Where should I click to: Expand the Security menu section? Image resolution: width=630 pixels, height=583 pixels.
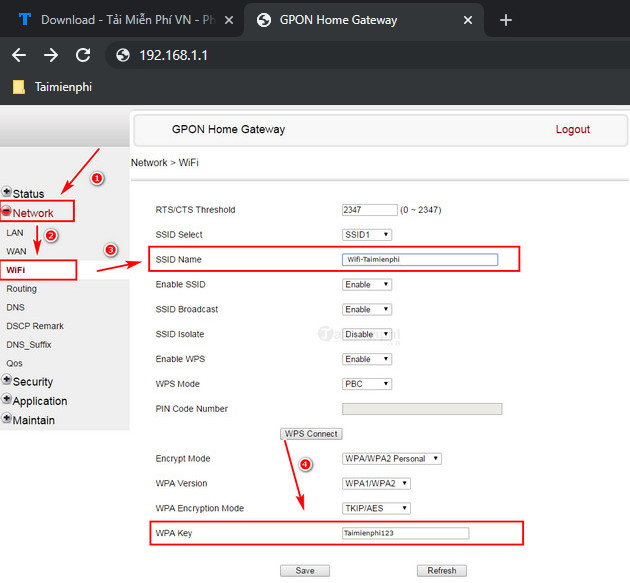(x=27, y=381)
